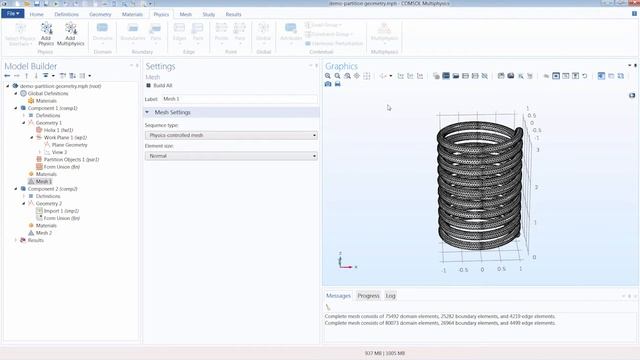Open the Home ribbon tab
Viewport: 640px width, 360px height.
[37, 14]
